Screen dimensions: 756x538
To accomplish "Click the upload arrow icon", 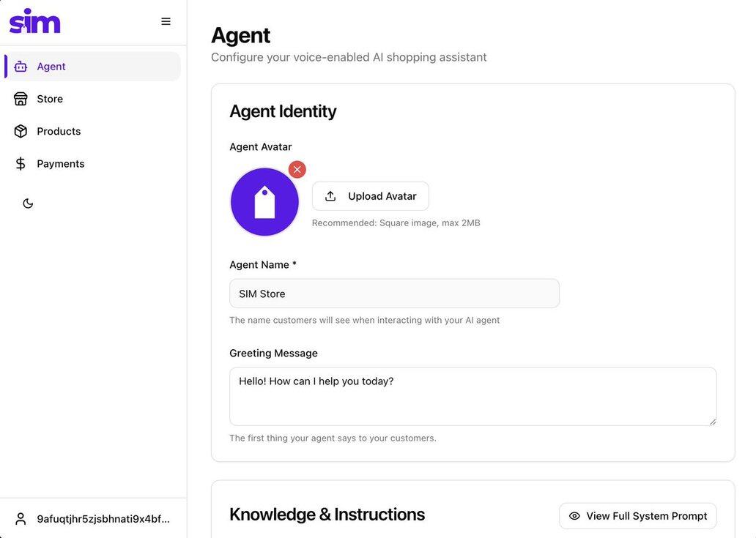I will [x=330, y=196].
